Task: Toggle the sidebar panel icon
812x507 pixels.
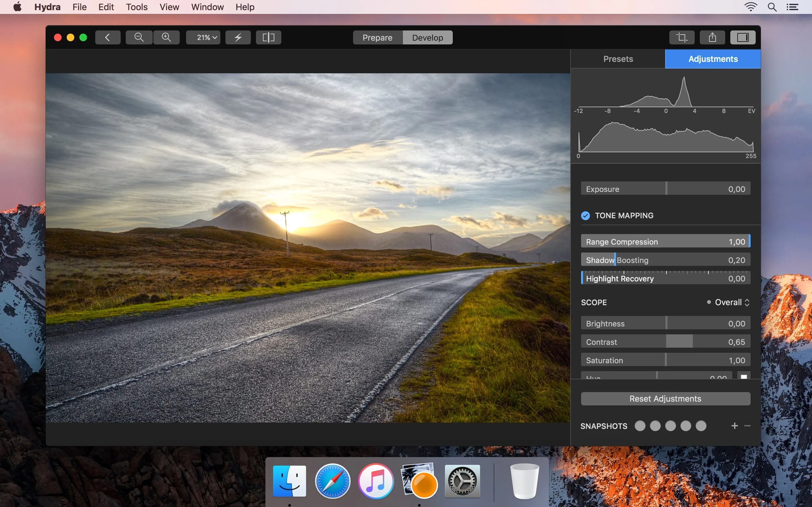Action: click(x=743, y=37)
